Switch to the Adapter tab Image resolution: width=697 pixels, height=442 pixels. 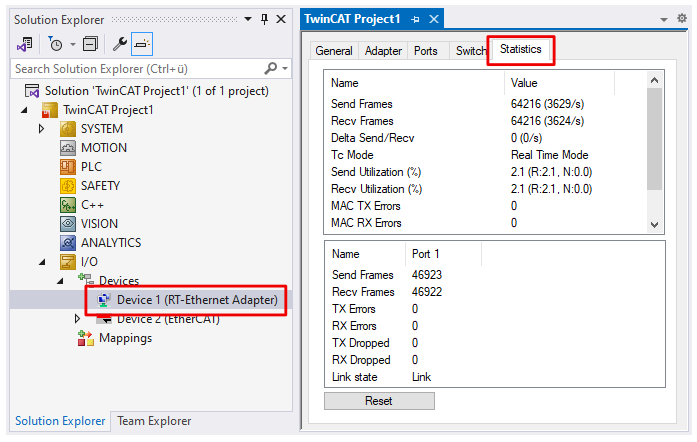[x=383, y=51]
